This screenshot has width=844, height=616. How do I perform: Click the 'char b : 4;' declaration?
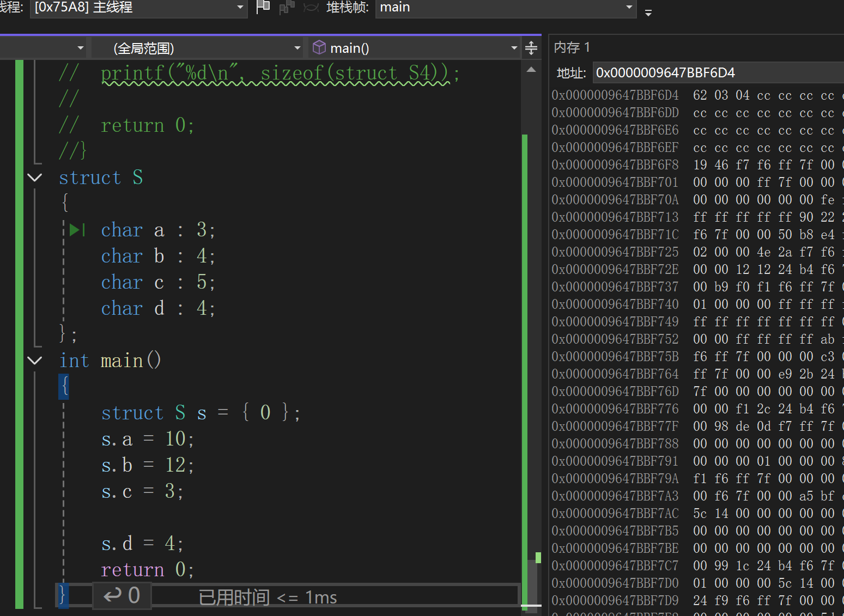tap(158, 256)
